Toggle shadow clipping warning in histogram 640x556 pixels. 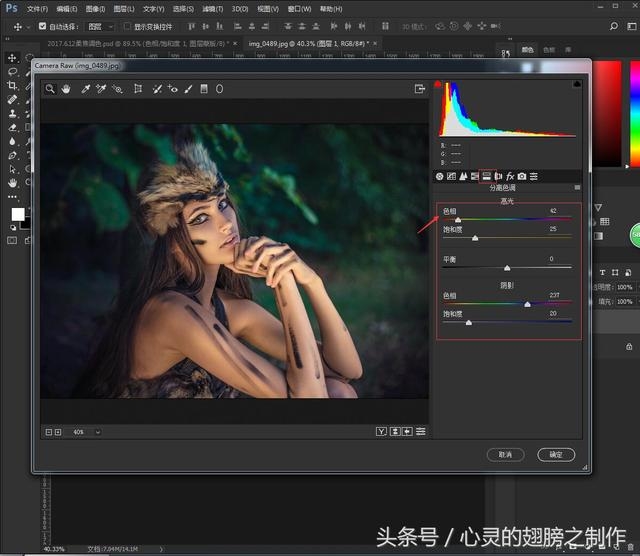click(x=438, y=84)
